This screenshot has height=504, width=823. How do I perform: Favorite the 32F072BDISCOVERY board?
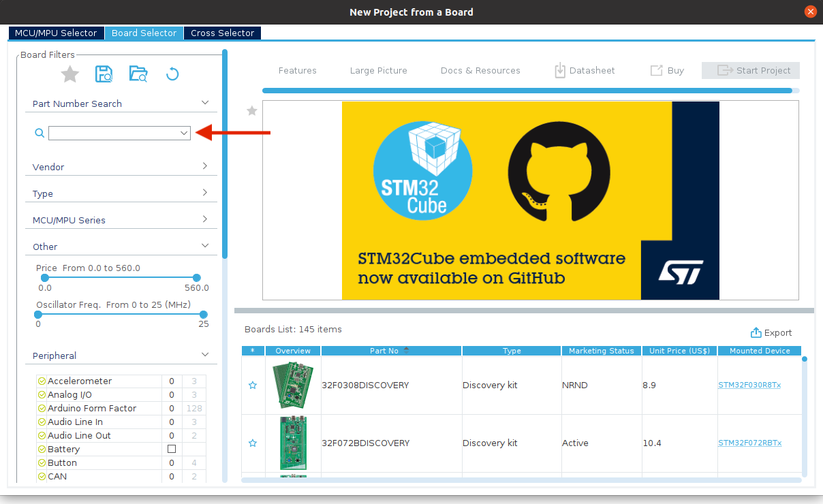(x=253, y=443)
